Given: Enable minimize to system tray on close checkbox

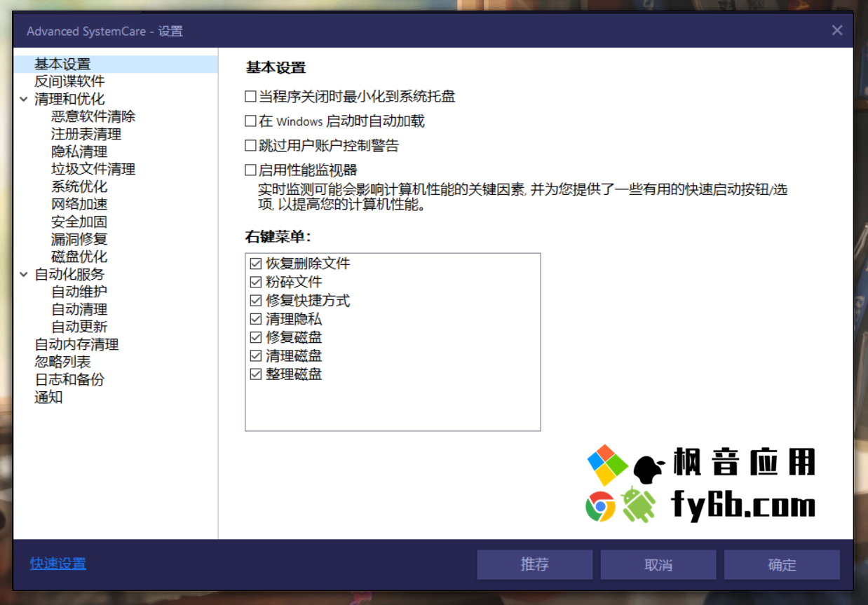Looking at the screenshot, I should coord(250,96).
